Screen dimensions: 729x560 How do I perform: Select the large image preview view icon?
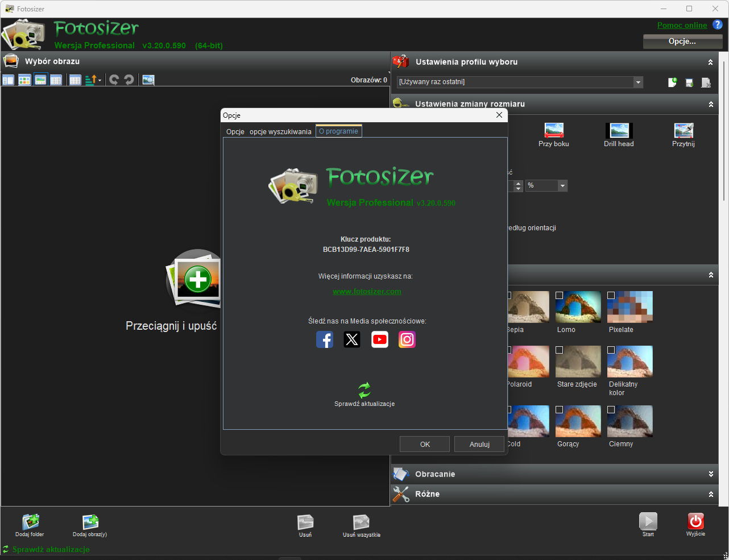coord(40,80)
